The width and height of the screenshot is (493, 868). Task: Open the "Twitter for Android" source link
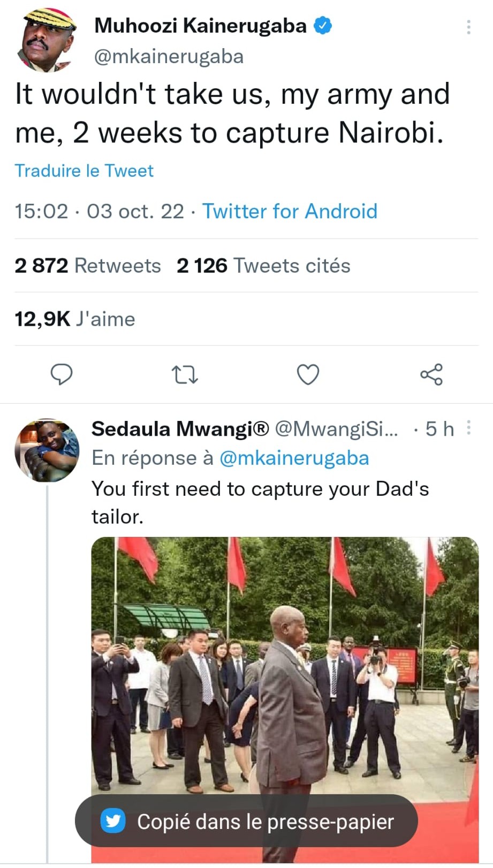click(290, 211)
